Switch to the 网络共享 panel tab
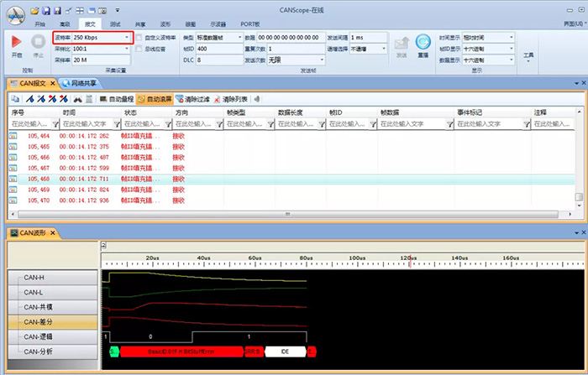588x375 pixels. 86,83
